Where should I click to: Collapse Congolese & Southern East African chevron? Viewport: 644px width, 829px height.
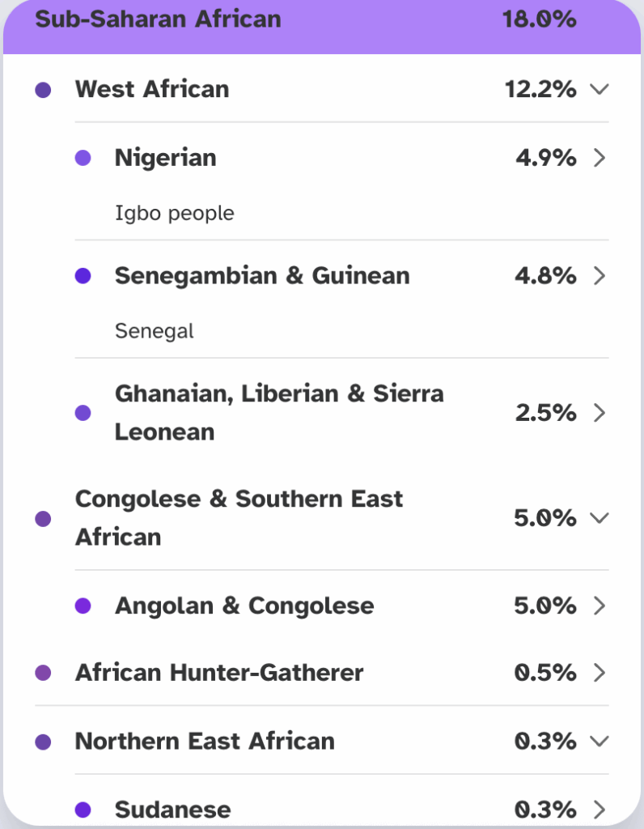tap(599, 517)
